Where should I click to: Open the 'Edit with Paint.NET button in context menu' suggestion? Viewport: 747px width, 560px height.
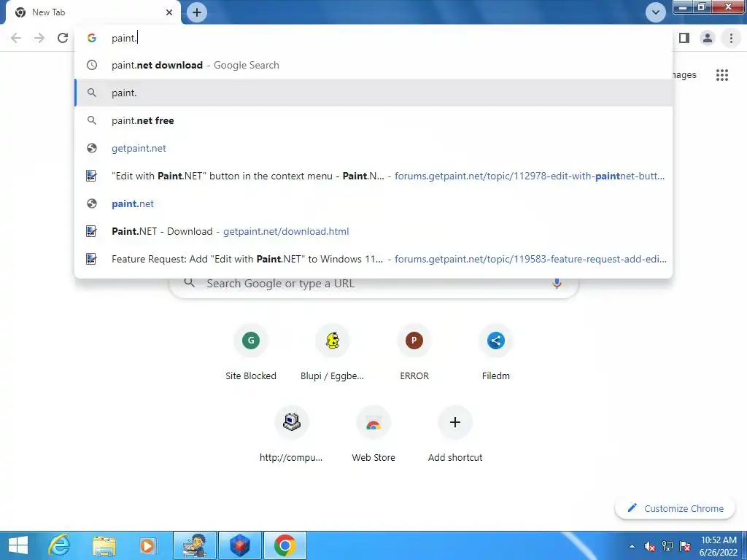[373, 176]
